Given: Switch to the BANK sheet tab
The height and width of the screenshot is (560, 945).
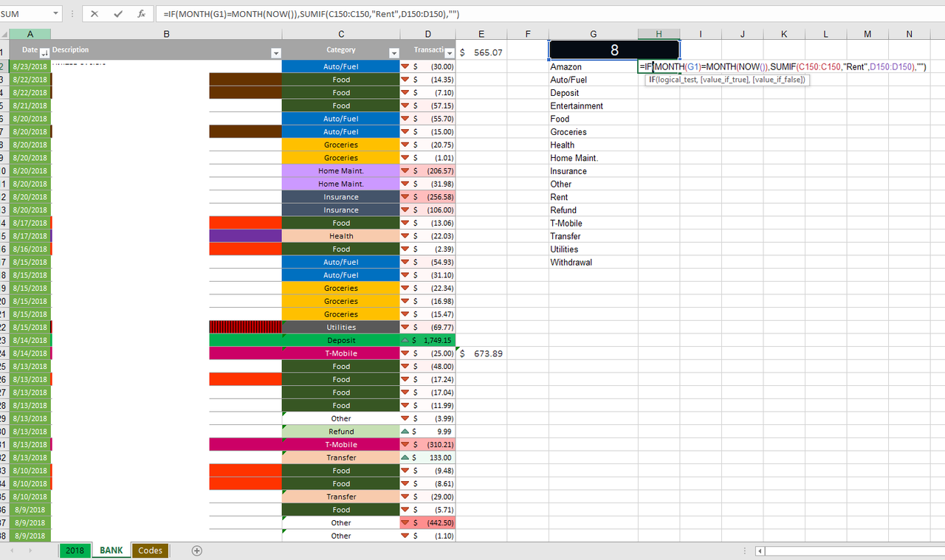Looking at the screenshot, I should pos(111,550).
